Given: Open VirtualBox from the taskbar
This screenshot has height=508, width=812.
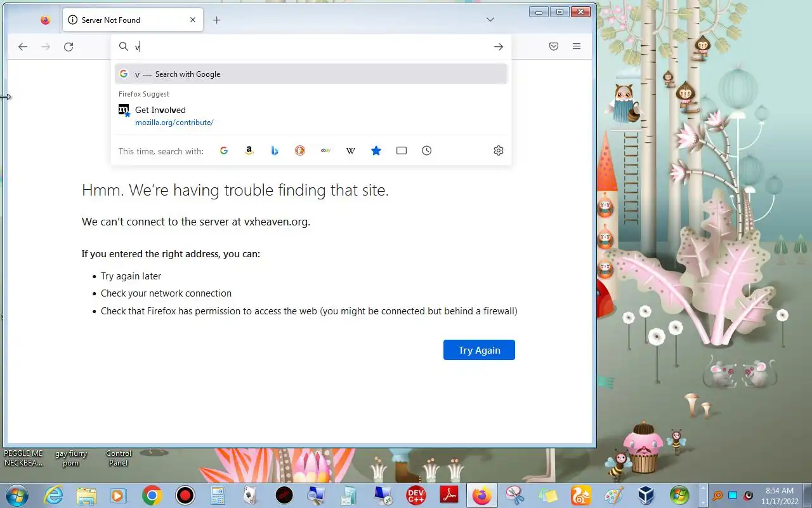Looking at the screenshot, I should [x=646, y=495].
